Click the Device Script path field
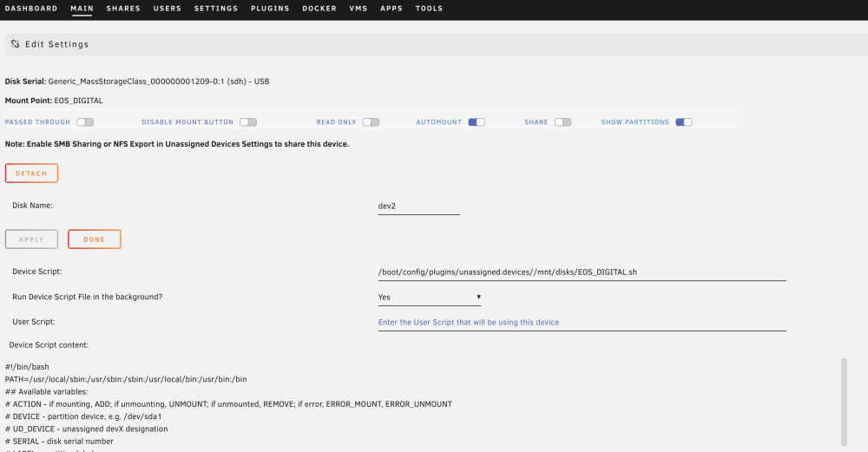Image resolution: width=868 pixels, height=452 pixels. click(582, 272)
